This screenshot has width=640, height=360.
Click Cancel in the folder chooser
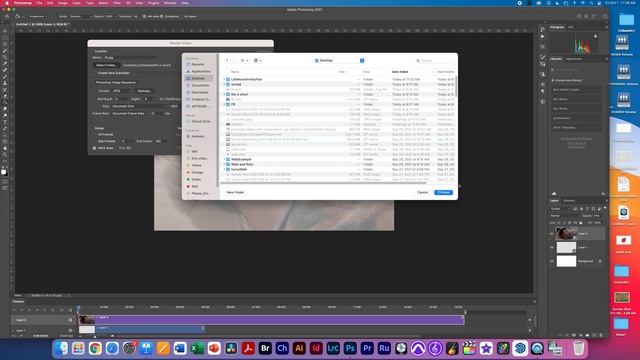click(x=422, y=192)
